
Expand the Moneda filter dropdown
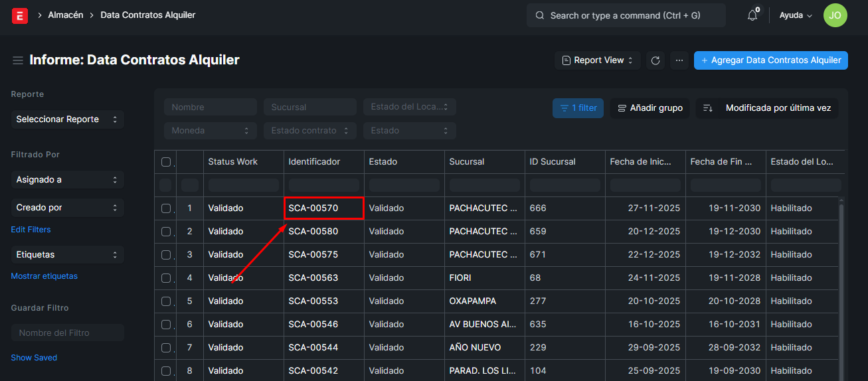coord(210,131)
